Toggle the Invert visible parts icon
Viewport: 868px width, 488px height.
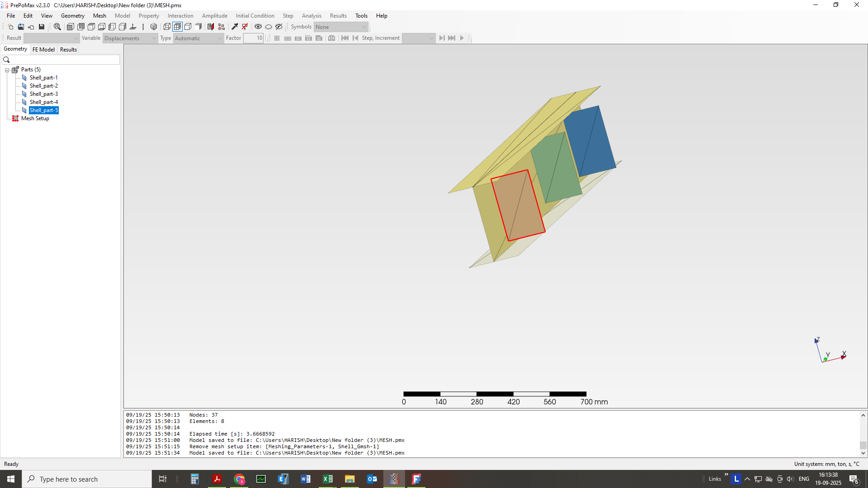(x=279, y=27)
